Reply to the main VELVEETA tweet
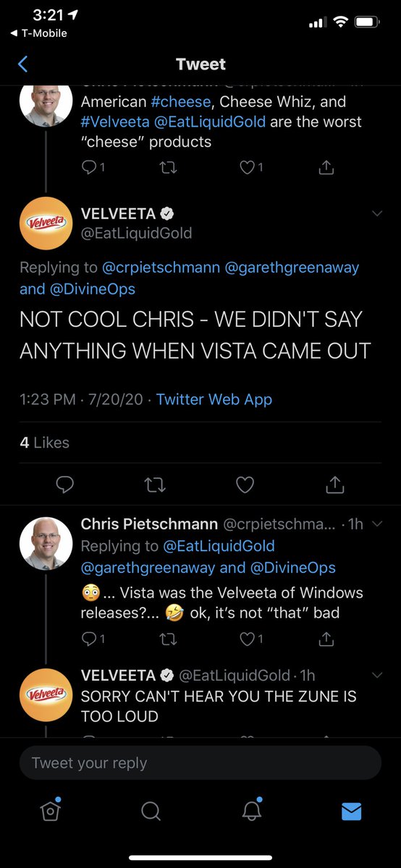The image size is (401, 868). pyautogui.click(x=65, y=484)
